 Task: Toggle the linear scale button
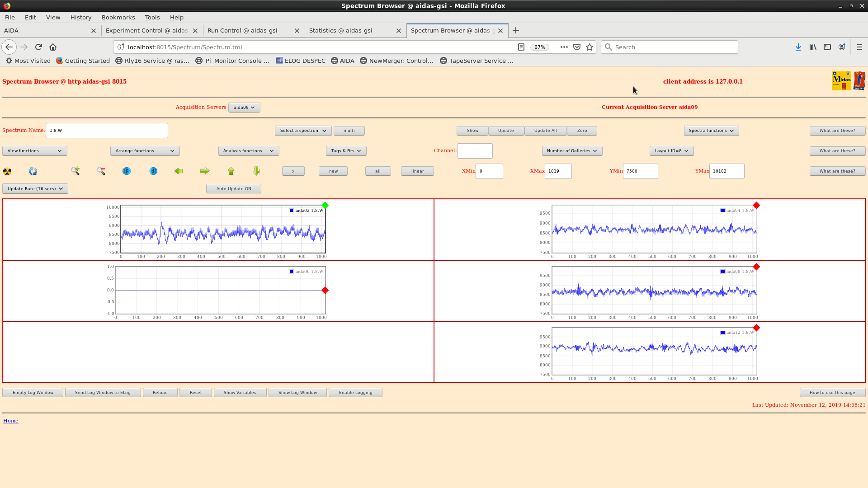(x=417, y=171)
